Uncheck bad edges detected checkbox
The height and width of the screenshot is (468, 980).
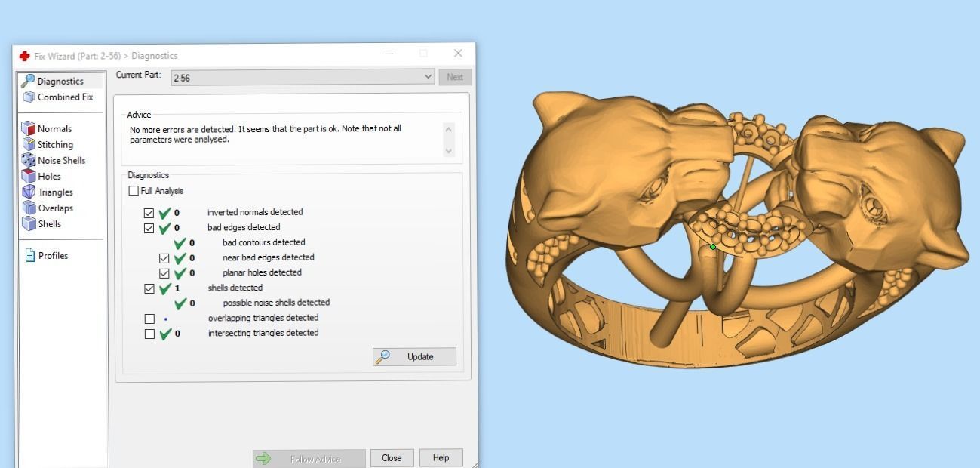149,227
